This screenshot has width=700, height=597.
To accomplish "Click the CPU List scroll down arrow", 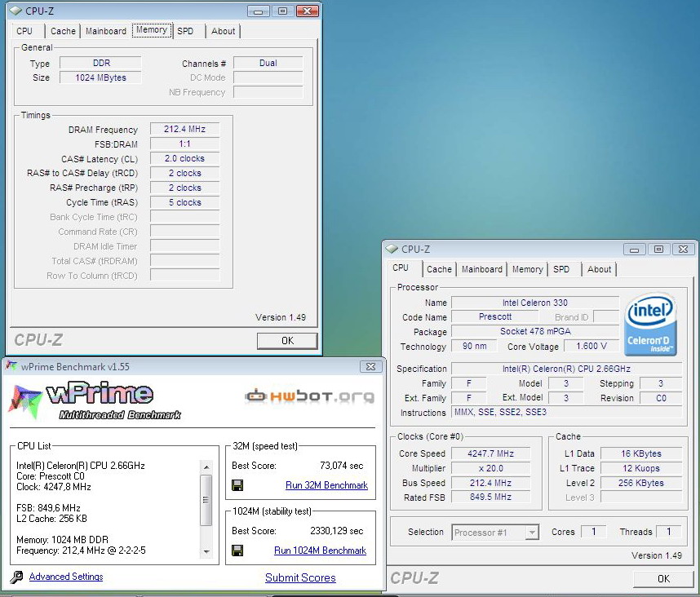I will pos(206,552).
